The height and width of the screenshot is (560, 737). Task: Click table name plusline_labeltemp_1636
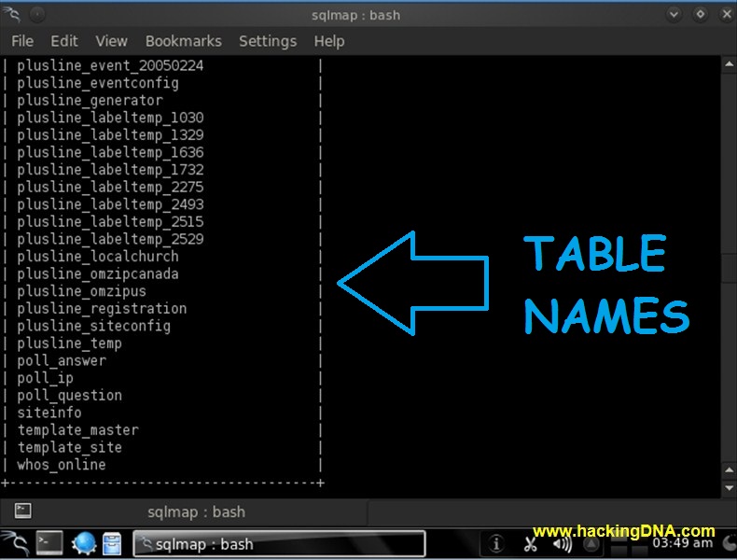pyautogui.click(x=110, y=153)
